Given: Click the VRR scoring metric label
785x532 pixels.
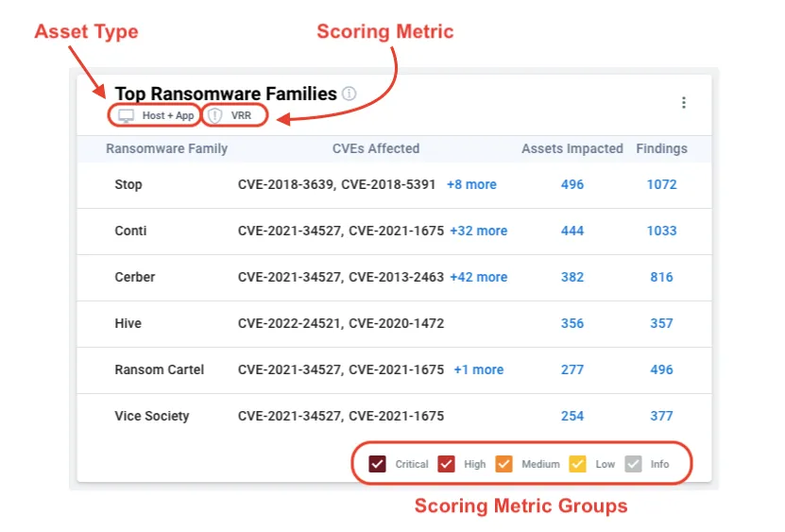Looking at the screenshot, I should tap(241, 115).
